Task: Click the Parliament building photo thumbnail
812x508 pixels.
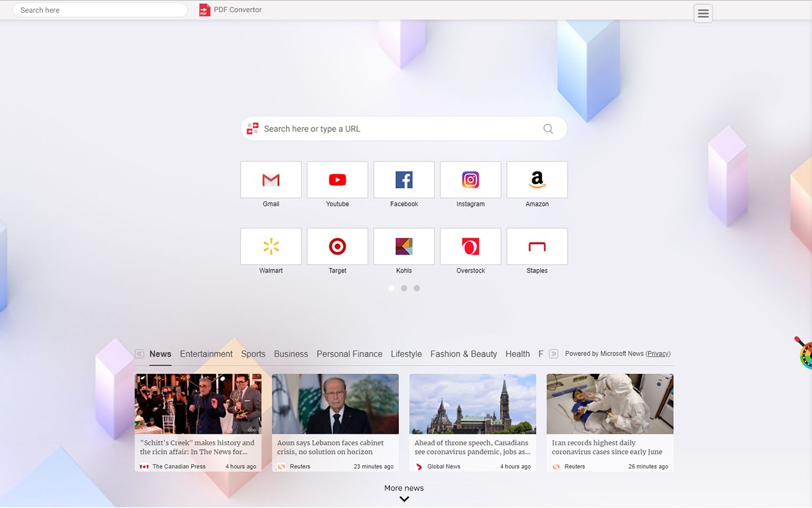Action: tap(473, 404)
